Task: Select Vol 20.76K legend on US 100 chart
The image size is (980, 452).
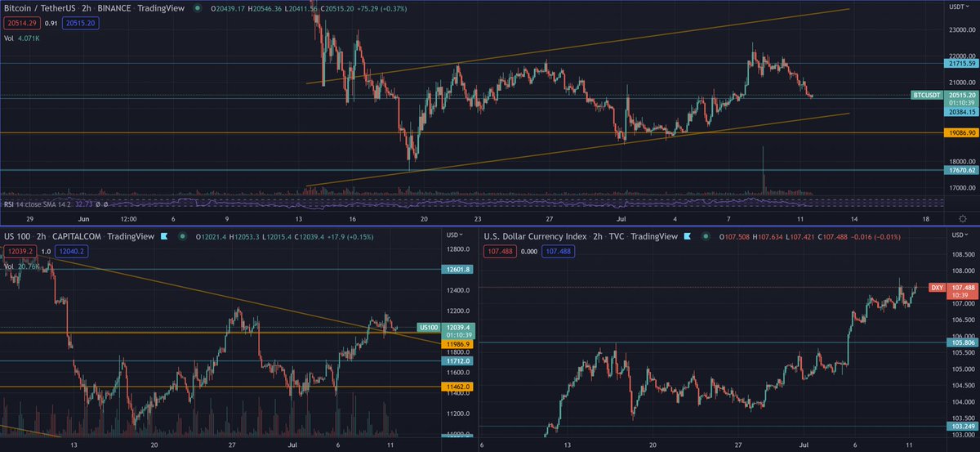Action: coord(22,266)
